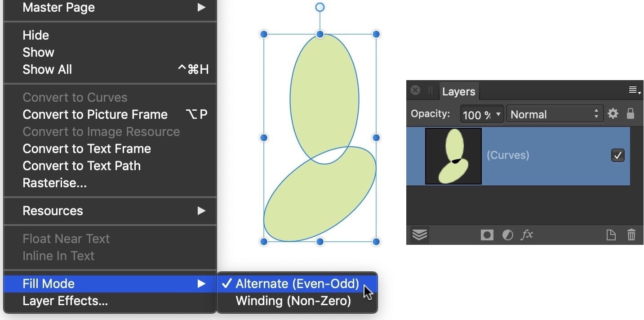Switch to the Layers tab
Screen dimensions: 644x320
pyautogui.click(x=458, y=91)
